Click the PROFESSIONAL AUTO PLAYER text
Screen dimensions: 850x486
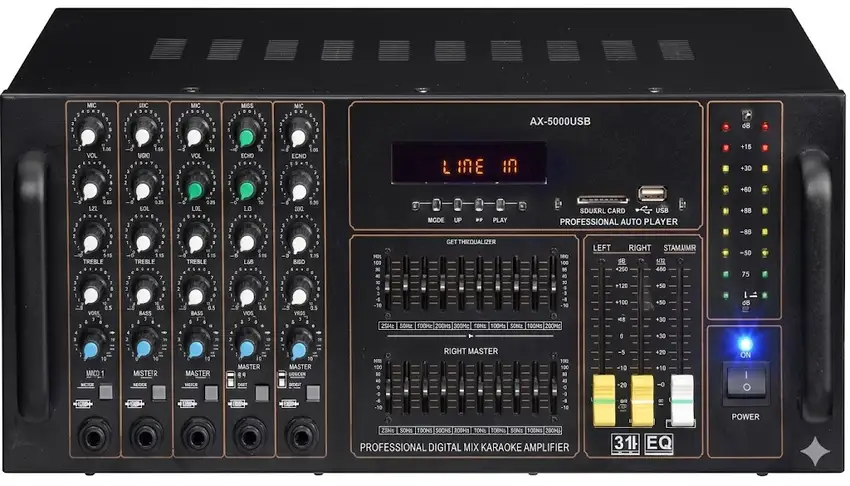pos(619,222)
